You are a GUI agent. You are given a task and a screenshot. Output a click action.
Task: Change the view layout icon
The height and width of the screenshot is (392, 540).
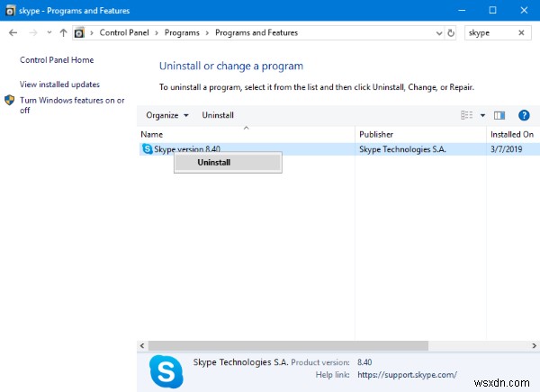[466, 115]
